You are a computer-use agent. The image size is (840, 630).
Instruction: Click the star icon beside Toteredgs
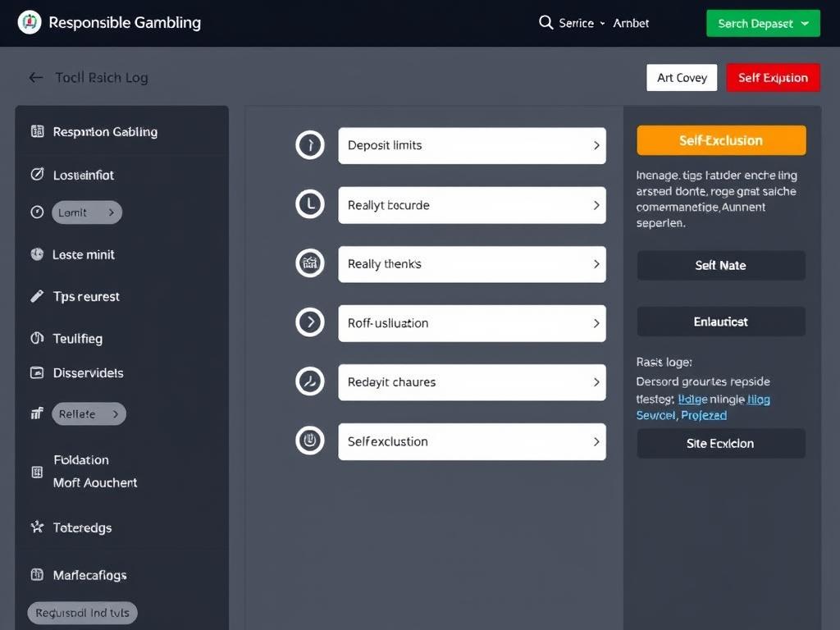click(37, 527)
